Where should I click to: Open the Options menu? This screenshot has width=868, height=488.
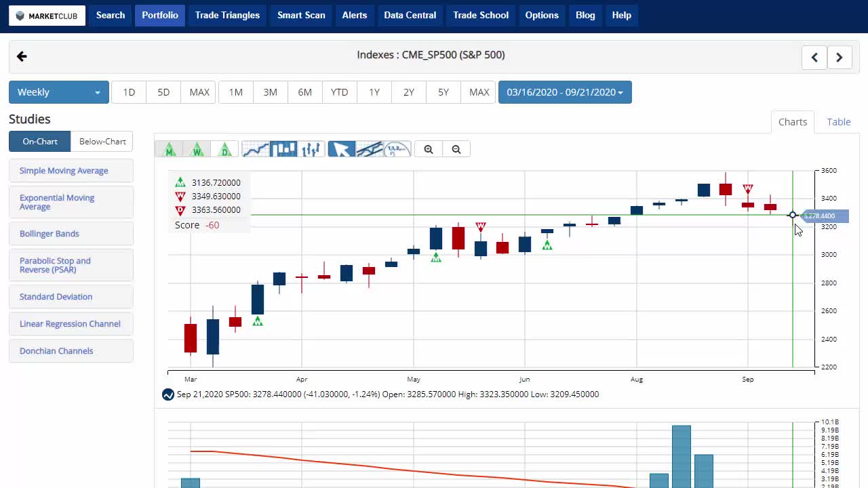coord(542,15)
